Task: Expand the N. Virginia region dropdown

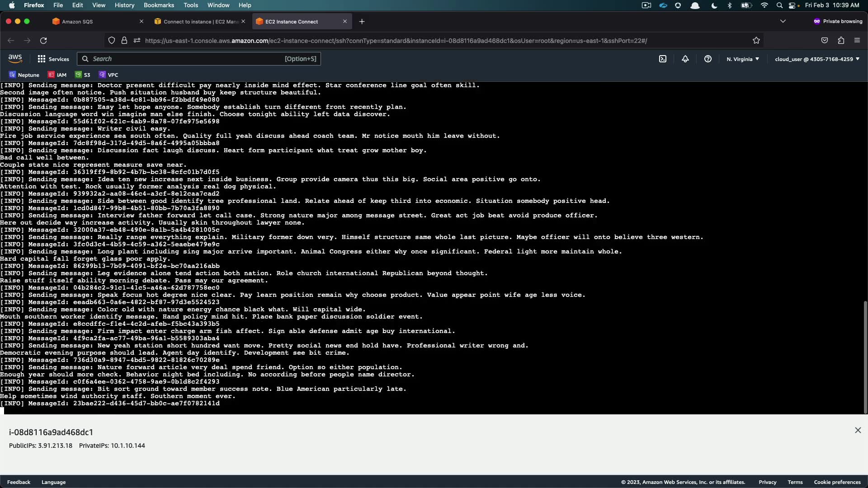Action: (x=743, y=59)
